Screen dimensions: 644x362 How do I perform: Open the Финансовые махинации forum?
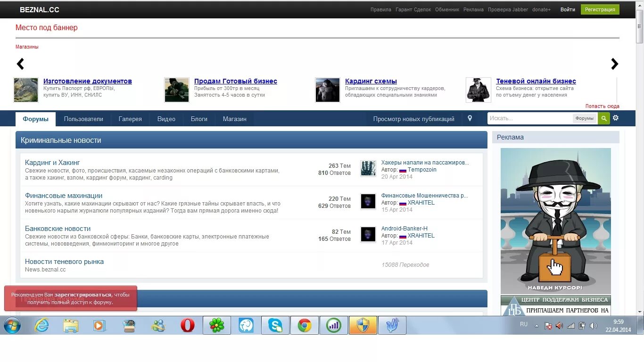pos(64,196)
